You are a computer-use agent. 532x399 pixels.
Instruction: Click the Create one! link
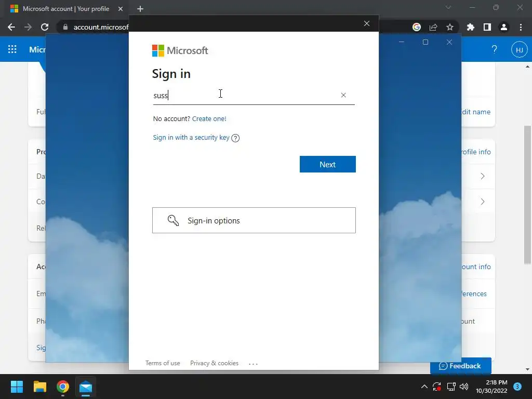(x=209, y=119)
